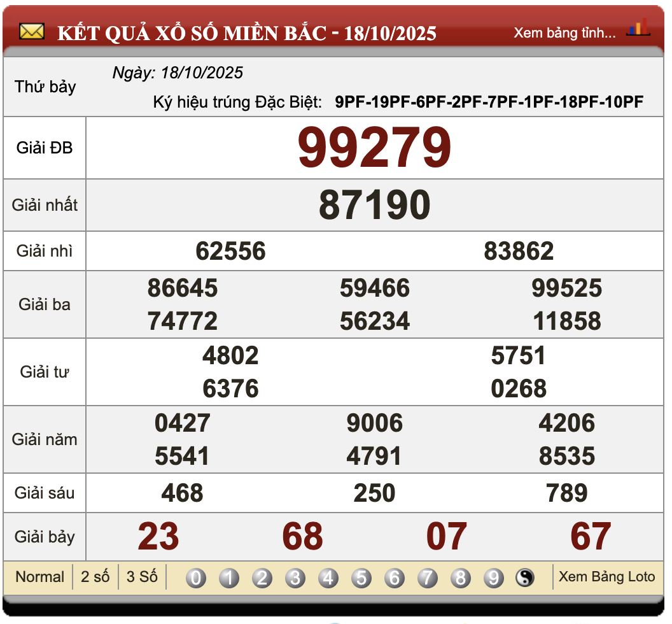
Task: Enable the digit 8 number filter
Action: tap(460, 578)
